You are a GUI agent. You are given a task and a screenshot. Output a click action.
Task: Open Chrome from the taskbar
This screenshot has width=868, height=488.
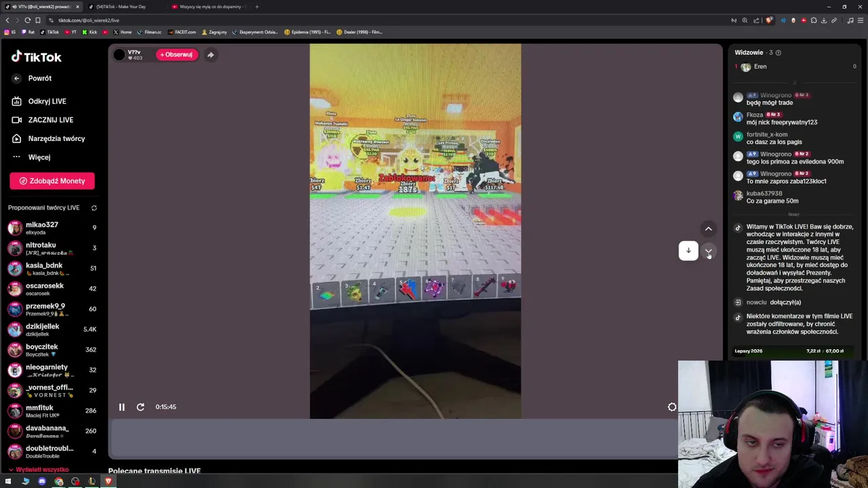(59, 482)
